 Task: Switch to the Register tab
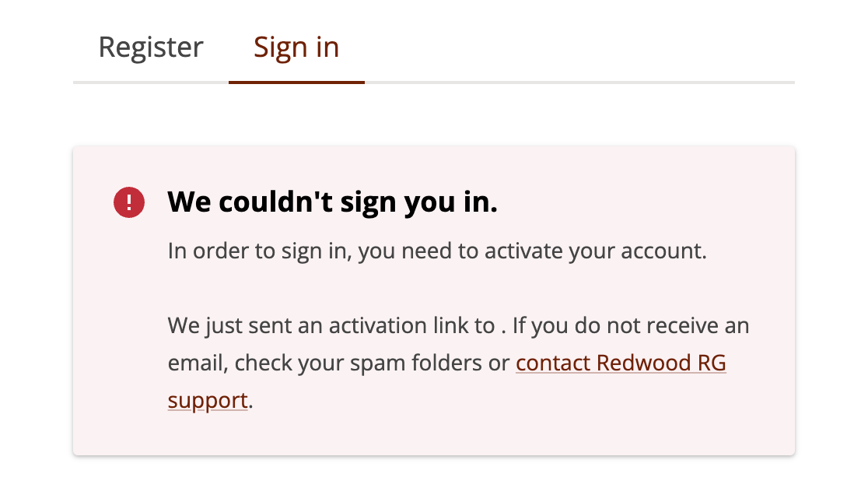point(150,47)
